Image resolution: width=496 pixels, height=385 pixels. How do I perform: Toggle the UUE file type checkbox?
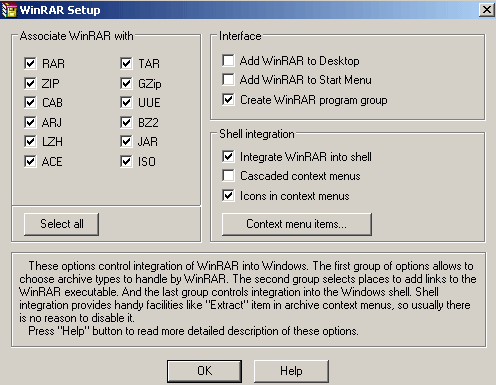tap(126, 102)
